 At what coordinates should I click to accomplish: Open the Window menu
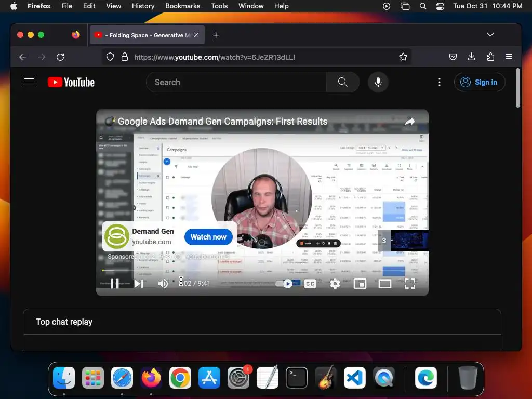coord(251,6)
